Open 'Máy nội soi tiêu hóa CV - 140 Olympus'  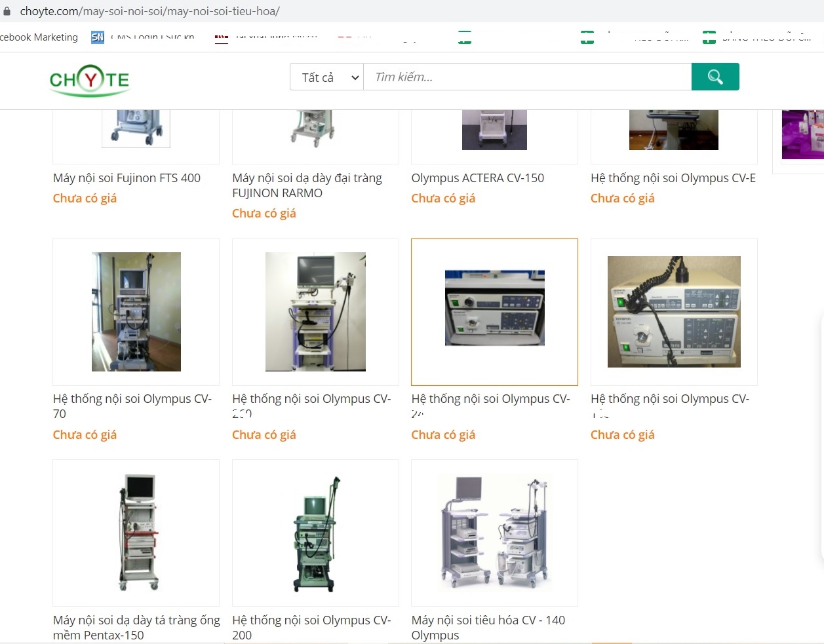click(488, 628)
